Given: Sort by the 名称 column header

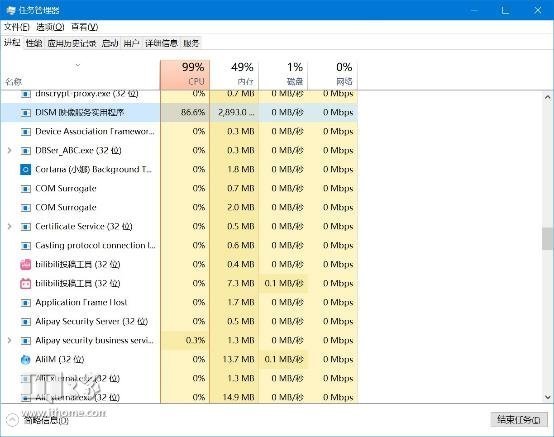Looking at the screenshot, I should pos(81,75).
